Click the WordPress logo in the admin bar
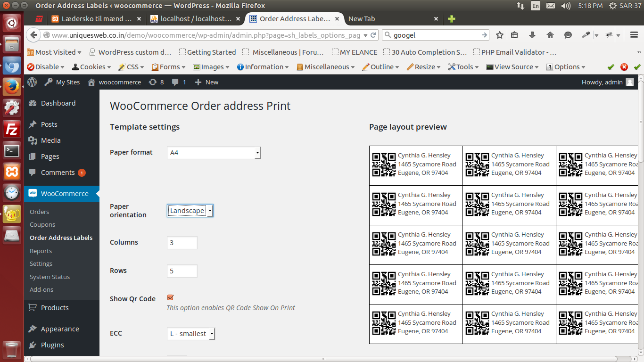This screenshot has height=362, width=644. pyautogui.click(x=32, y=82)
